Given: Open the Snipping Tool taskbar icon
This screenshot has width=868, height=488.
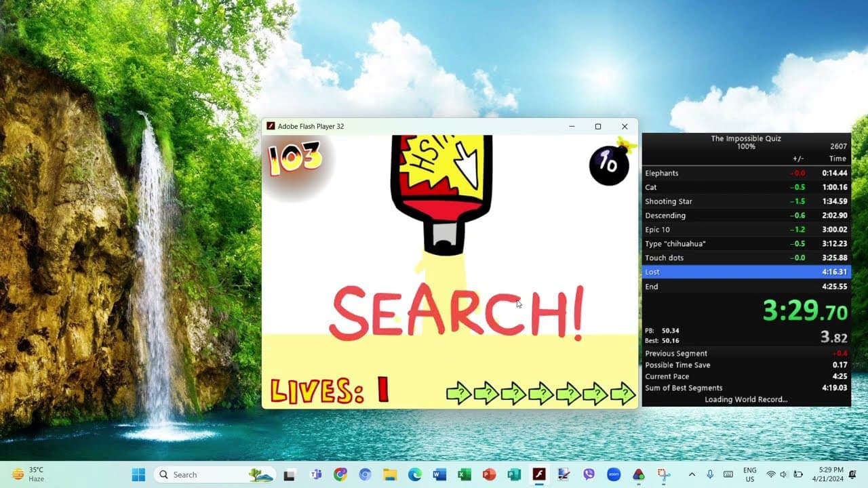Looking at the screenshot, I should 663,474.
